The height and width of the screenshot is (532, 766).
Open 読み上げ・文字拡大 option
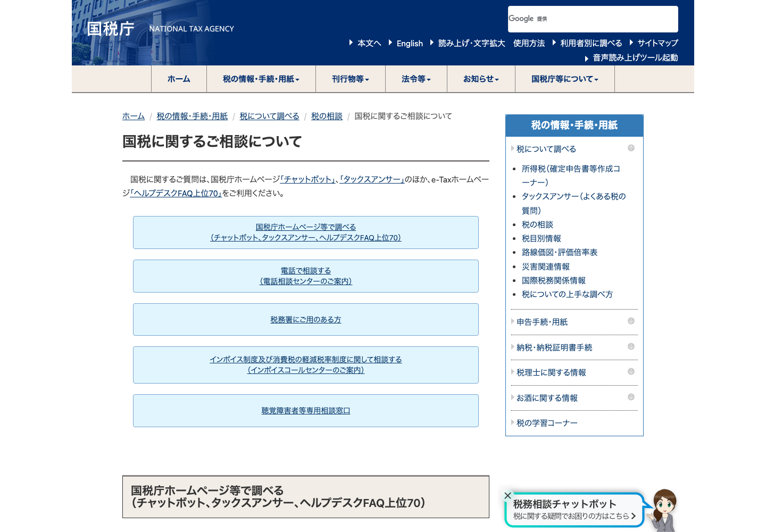[x=471, y=43]
